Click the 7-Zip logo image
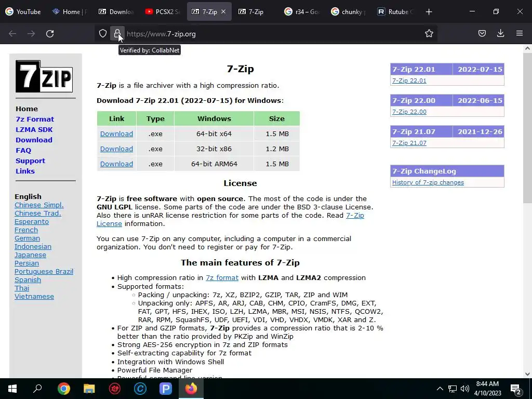532x399 pixels. [x=44, y=76]
